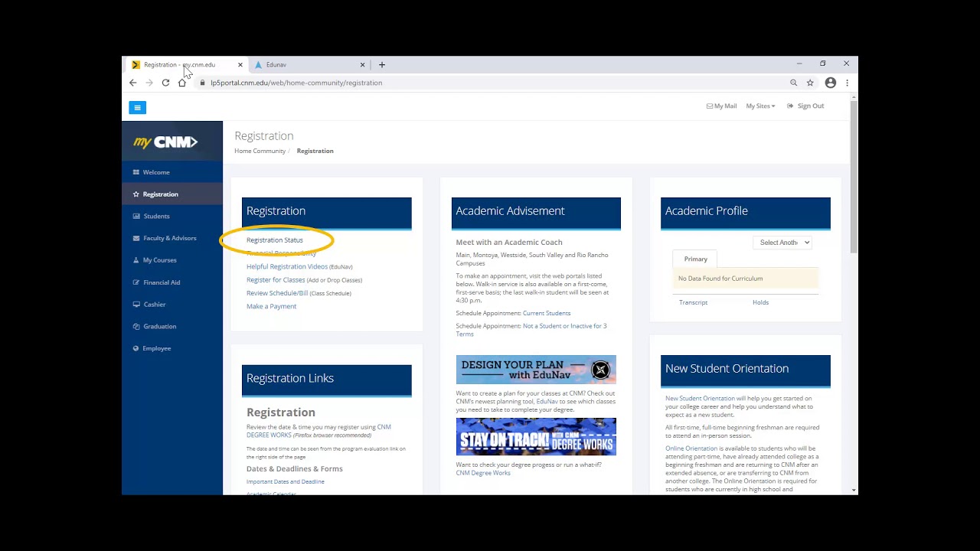Open Financial Aid sidebar item
Viewport: 980px width, 551px height.
[172, 282]
